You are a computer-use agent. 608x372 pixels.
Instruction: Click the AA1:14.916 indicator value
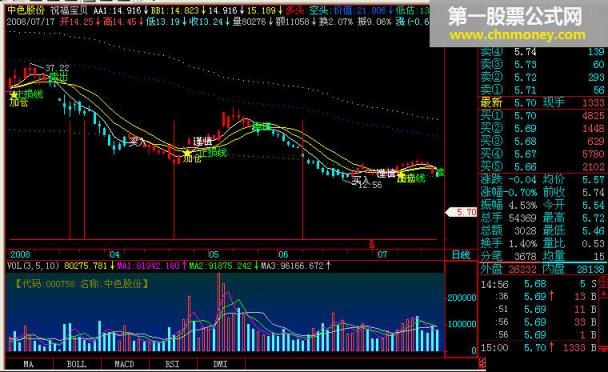click(x=121, y=10)
